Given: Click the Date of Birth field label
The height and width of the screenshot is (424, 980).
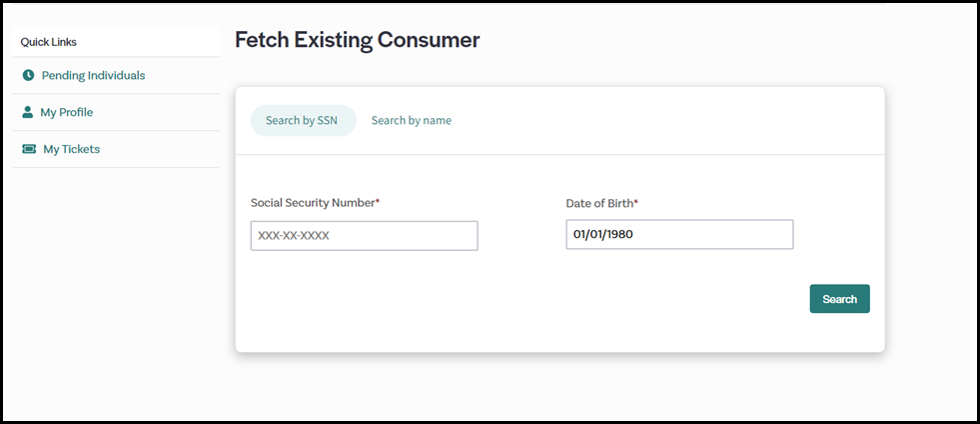Looking at the screenshot, I should [x=598, y=203].
